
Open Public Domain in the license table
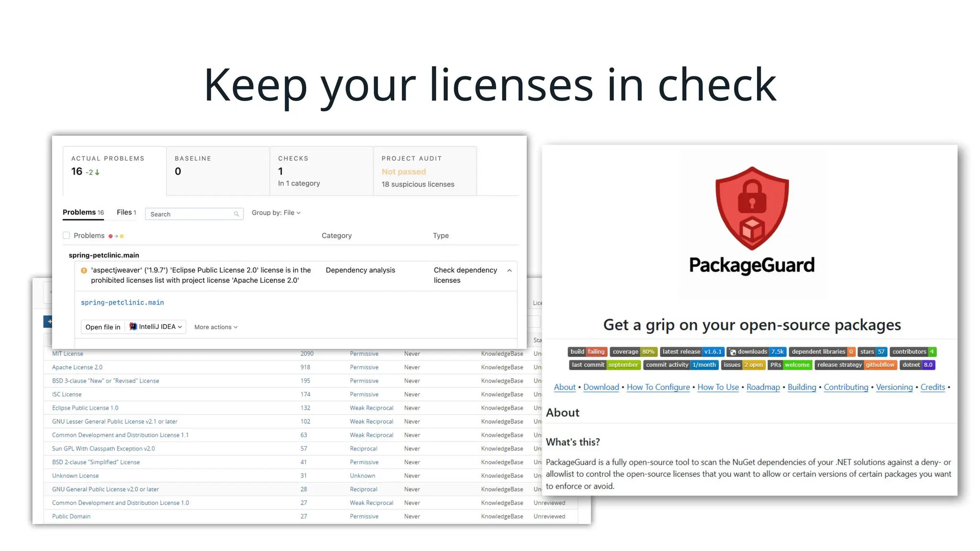71,517
